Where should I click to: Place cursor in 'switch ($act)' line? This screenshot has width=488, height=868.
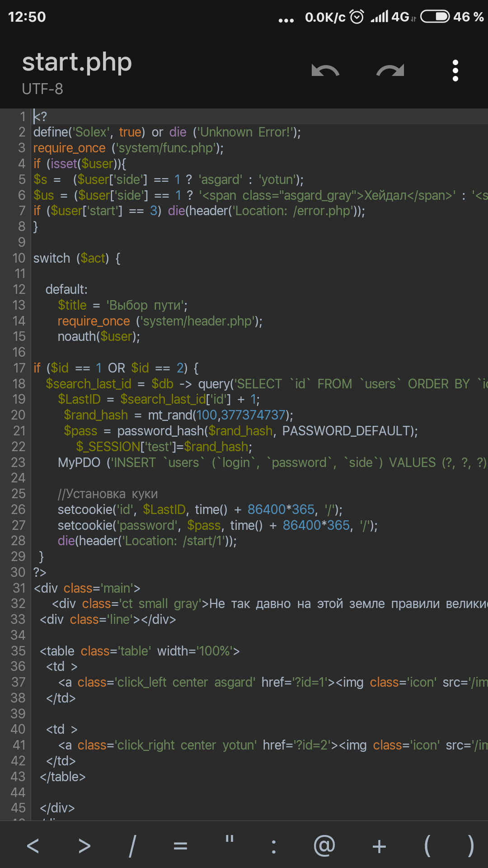[x=77, y=258]
